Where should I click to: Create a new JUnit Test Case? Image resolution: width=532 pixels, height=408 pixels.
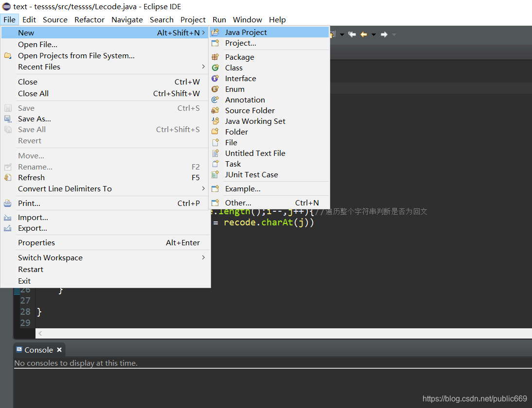coord(269,174)
